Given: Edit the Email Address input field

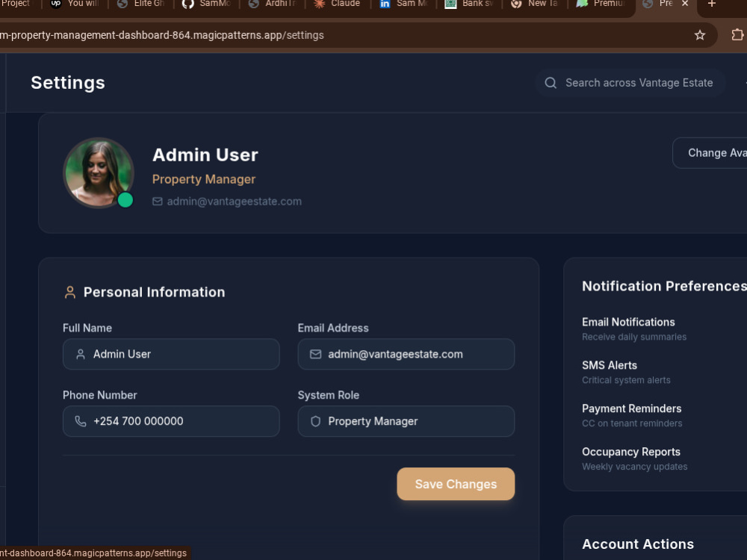Looking at the screenshot, I should click(406, 354).
